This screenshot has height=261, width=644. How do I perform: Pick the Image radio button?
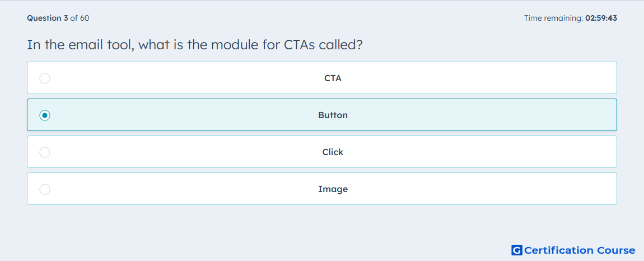45,189
